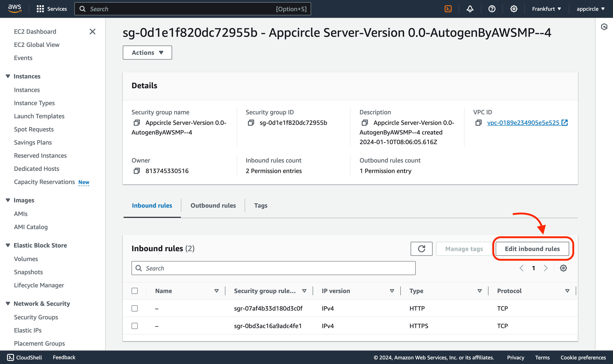Copy the security group name
The width and height of the screenshot is (613, 364).
137,123
